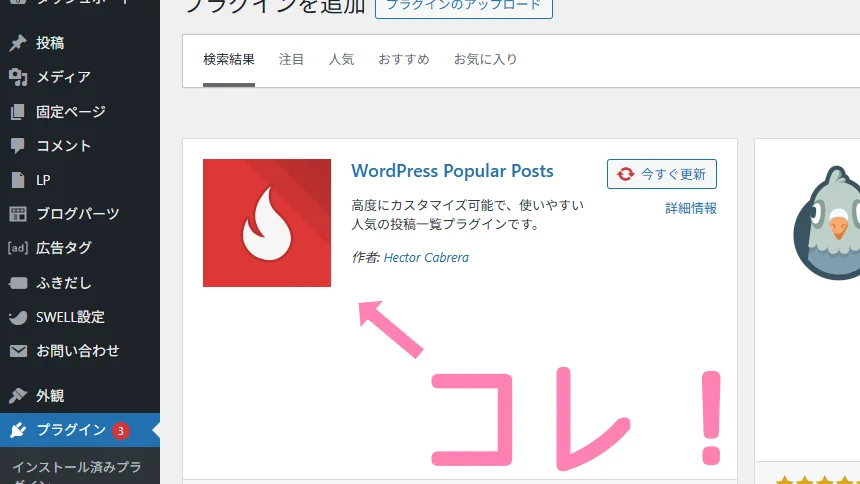Open WordPress Popular Posts title link
The image size is (860, 484).
point(452,171)
